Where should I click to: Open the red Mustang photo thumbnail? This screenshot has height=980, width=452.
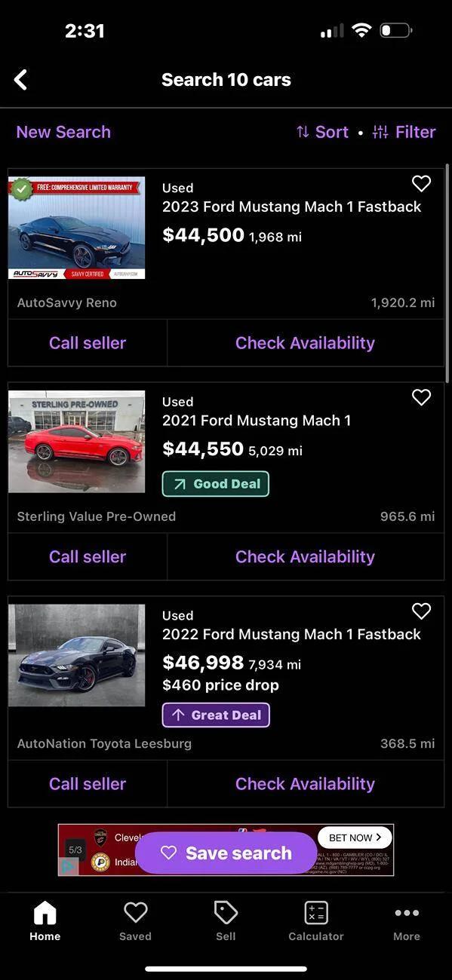[76, 442]
